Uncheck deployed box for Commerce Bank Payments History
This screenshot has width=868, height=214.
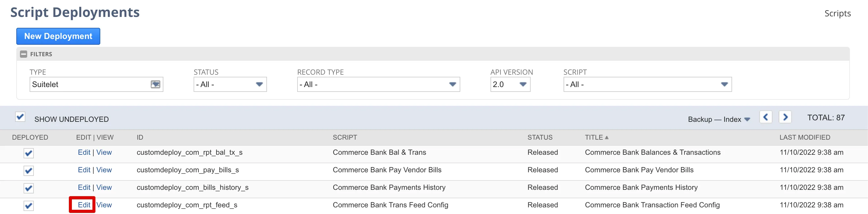tap(29, 188)
